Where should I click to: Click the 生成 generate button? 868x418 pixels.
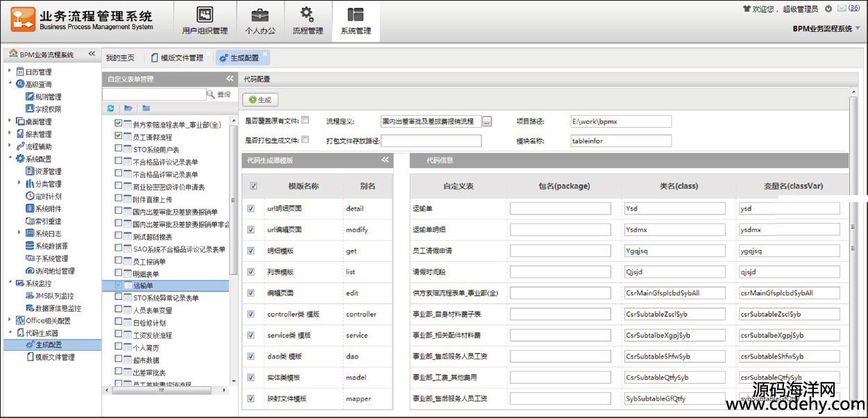point(260,100)
